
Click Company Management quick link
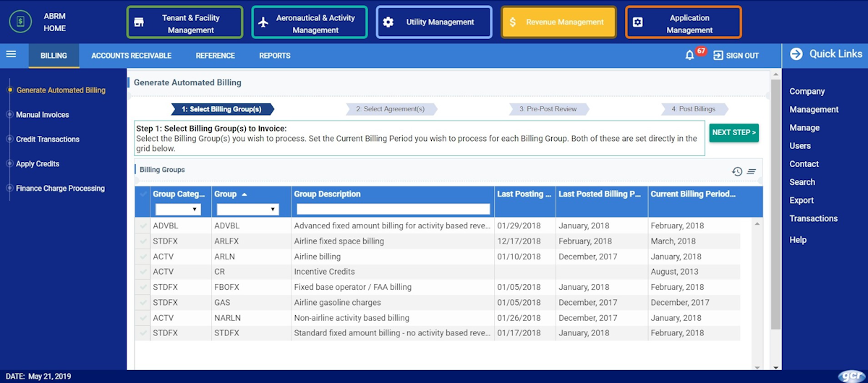click(814, 100)
